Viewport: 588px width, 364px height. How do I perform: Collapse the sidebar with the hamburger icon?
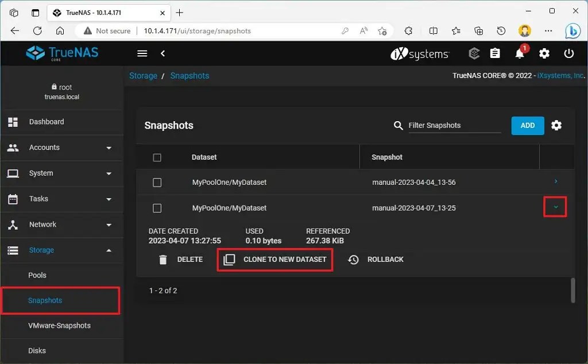click(142, 53)
